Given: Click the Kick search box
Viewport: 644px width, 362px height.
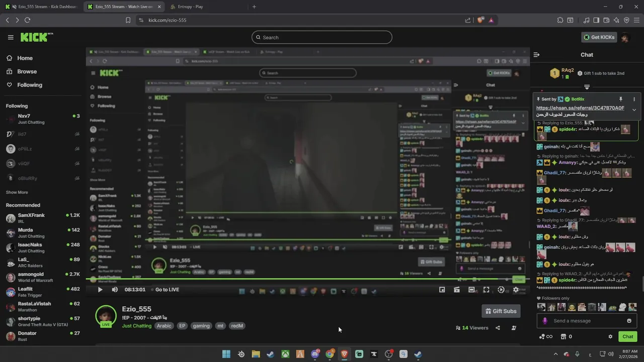Looking at the screenshot, I should click(322, 37).
